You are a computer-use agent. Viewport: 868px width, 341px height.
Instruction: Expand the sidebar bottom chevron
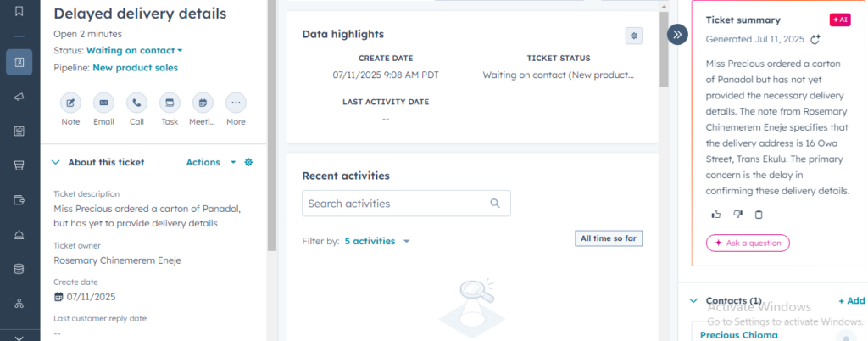(19, 337)
